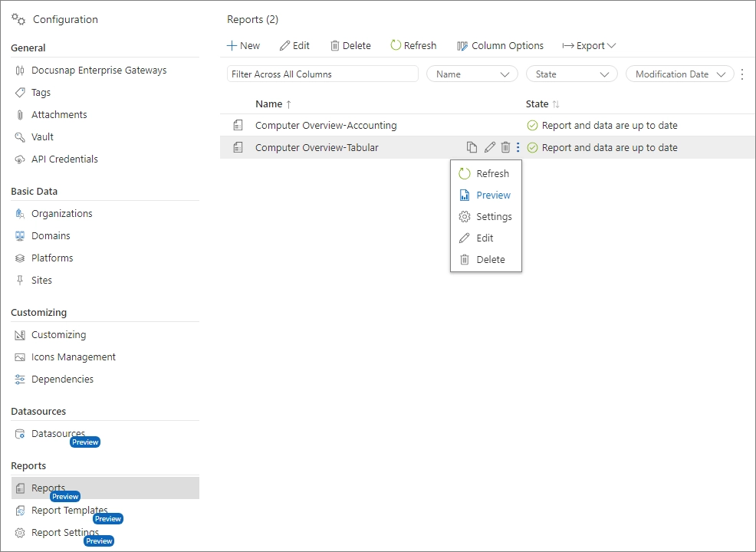The image size is (756, 552).
Task: Click the three-dot menu icon in Tabular row
Action: [x=518, y=147]
